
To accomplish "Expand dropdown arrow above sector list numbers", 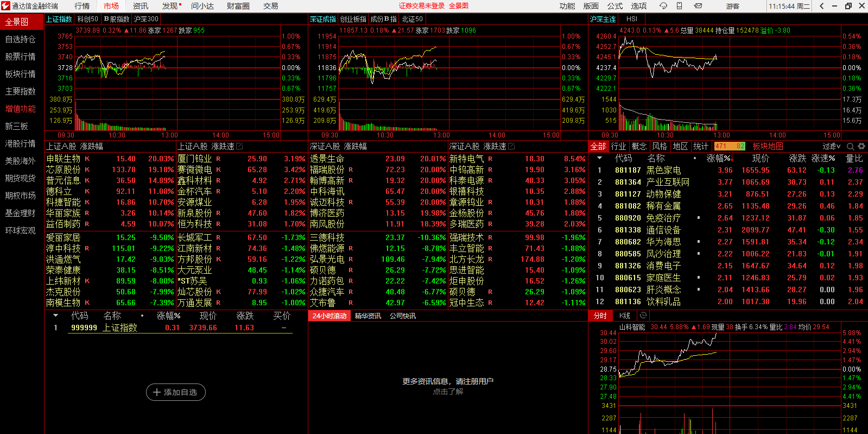I will 599,159.
